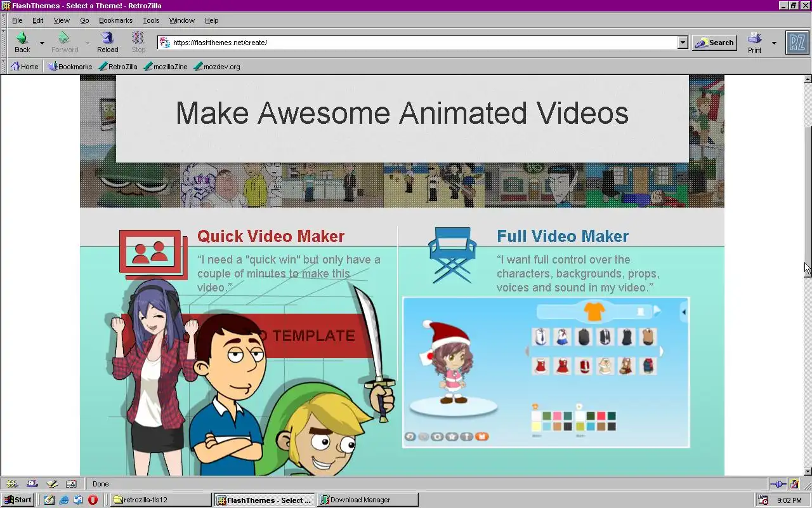This screenshot has width=812, height=508.
Task: Click the Windows Start button
Action: 18,500
